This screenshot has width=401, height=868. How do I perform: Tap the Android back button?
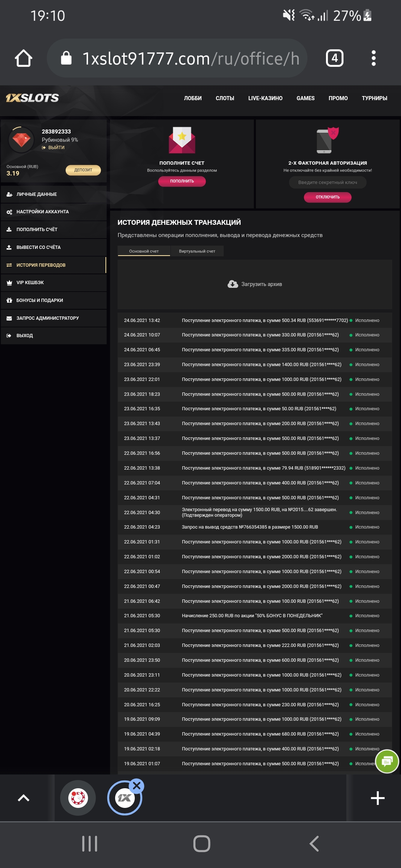tap(314, 844)
